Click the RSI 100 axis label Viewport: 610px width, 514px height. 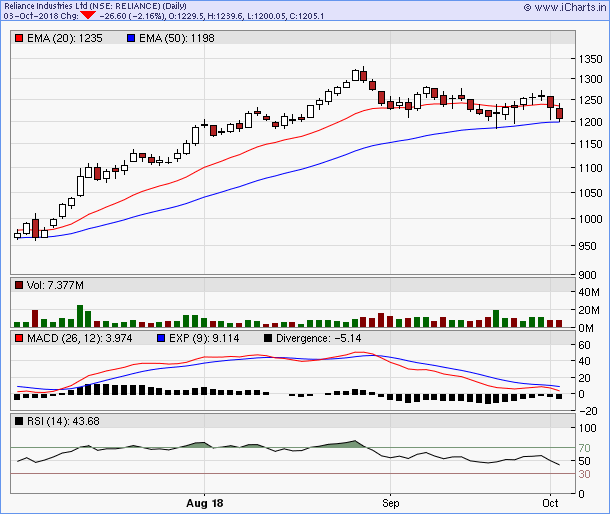587,428
